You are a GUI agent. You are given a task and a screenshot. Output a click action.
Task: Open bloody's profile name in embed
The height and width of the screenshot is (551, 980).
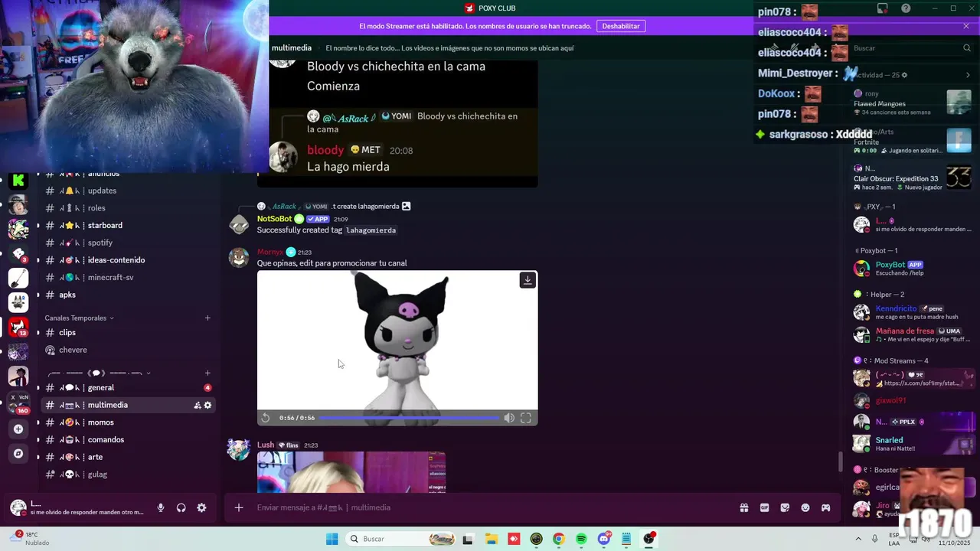tap(325, 150)
